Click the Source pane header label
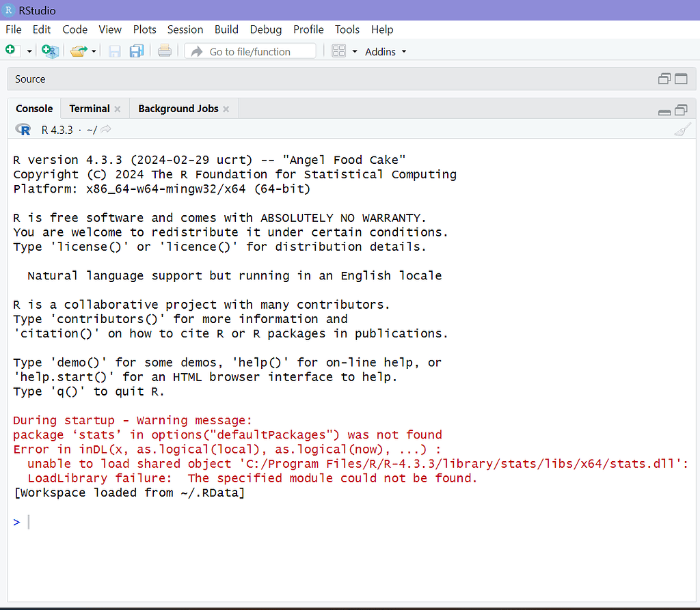Screen dimensions: 700x610 click(30, 79)
